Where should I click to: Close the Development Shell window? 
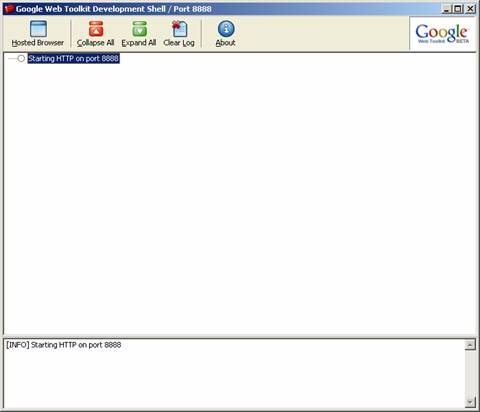[x=470, y=9]
